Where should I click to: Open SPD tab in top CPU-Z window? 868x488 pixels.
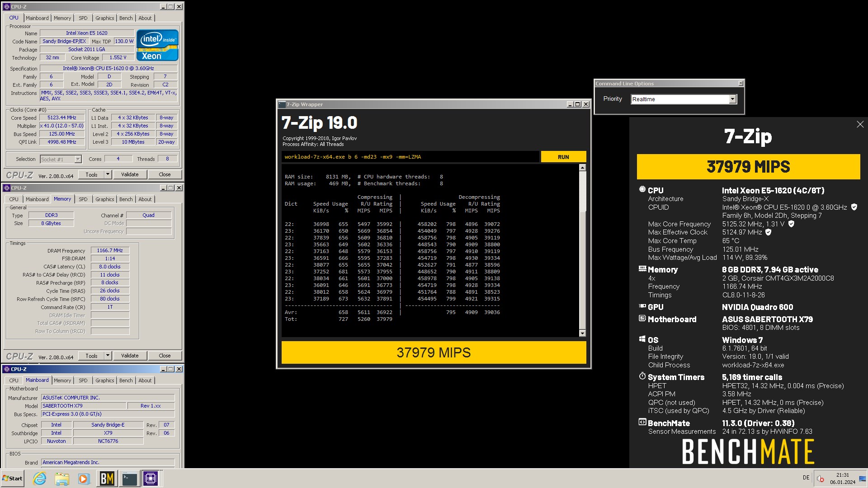[x=83, y=18]
